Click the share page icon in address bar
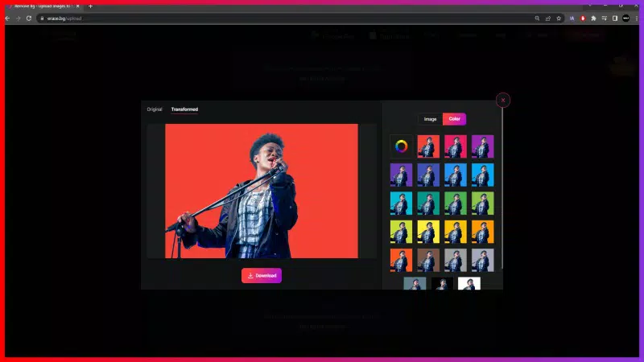This screenshot has height=362, width=644. 548,19
